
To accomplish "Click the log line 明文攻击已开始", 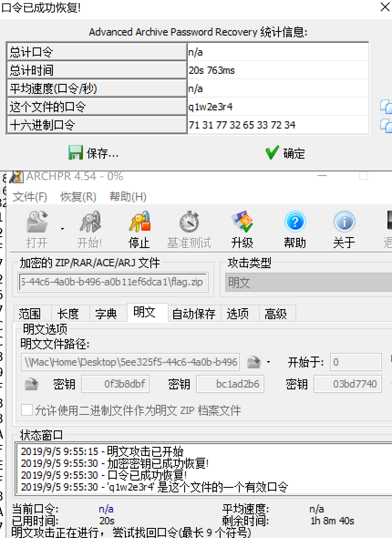I will pos(102,451).
